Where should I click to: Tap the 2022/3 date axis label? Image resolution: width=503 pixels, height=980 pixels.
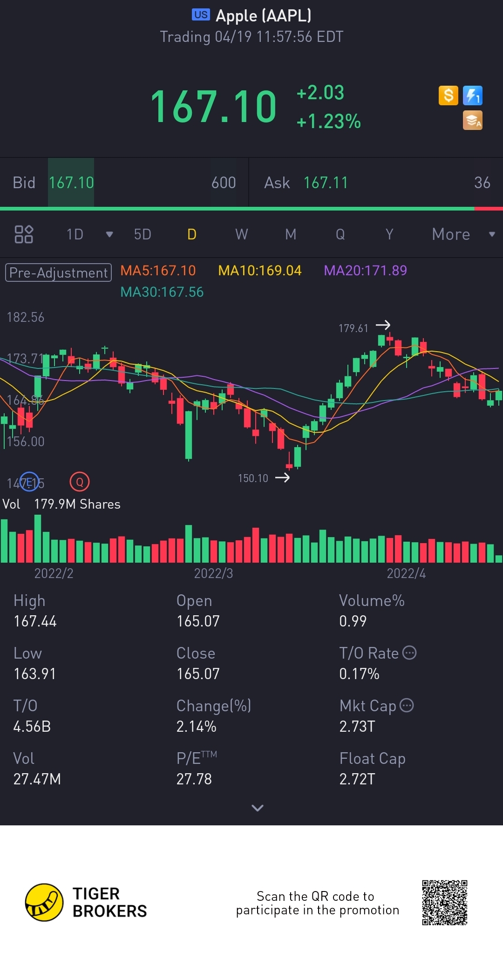tap(213, 573)
